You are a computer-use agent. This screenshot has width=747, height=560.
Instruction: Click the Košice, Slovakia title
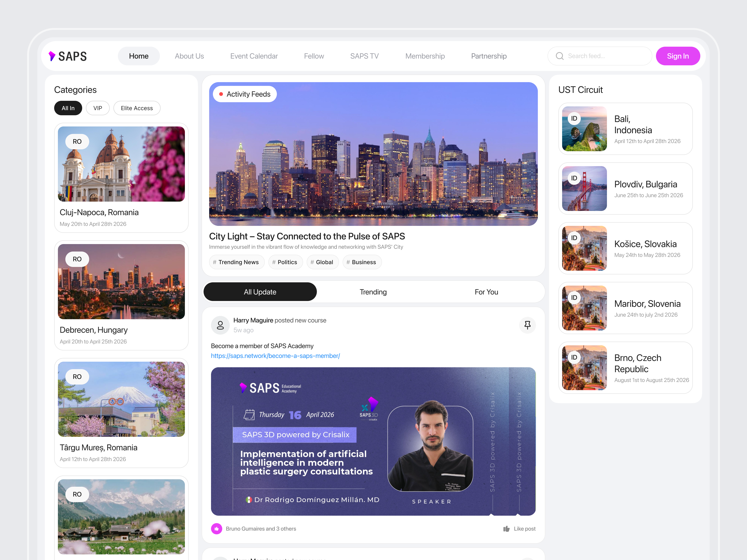(645, 244)
